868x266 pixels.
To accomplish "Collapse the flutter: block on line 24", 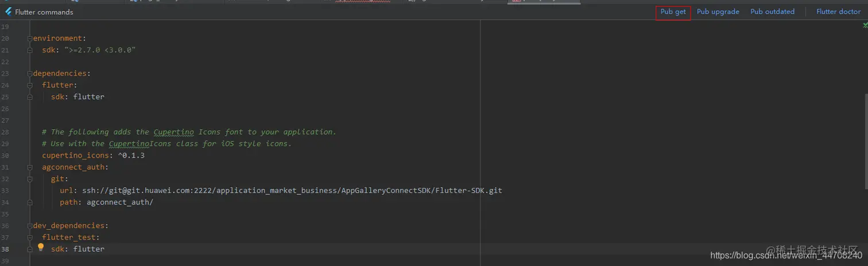I will click(30, 85).
